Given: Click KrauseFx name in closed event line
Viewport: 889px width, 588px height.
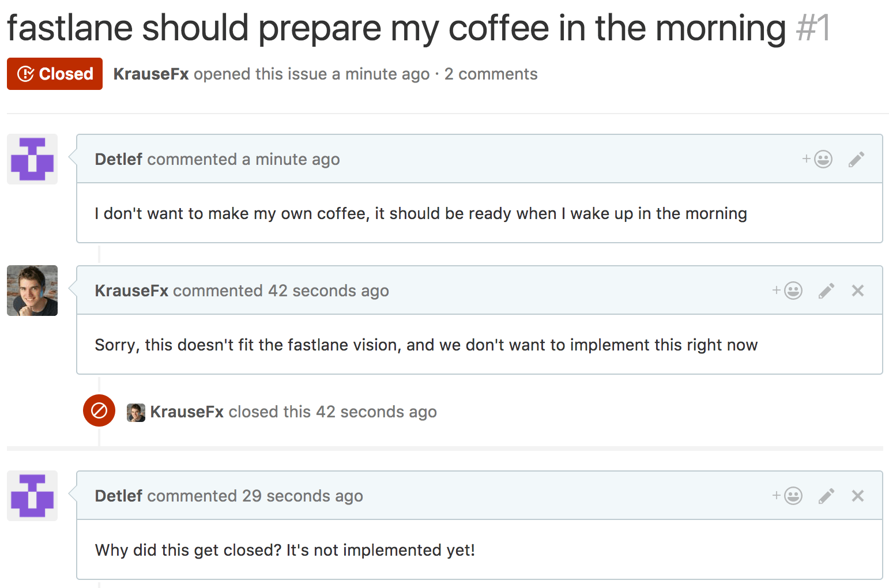Looking at the screenshot, I should [187, 412].
